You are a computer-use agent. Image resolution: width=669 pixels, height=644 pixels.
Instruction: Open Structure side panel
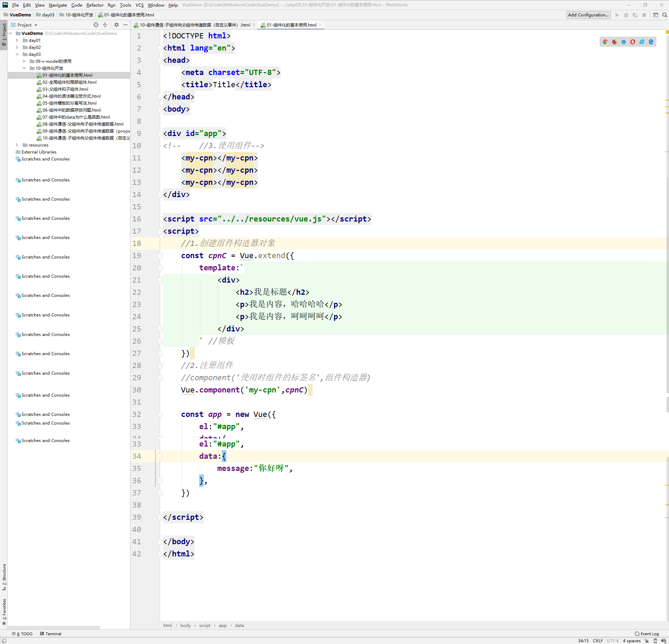click(4, 577)
